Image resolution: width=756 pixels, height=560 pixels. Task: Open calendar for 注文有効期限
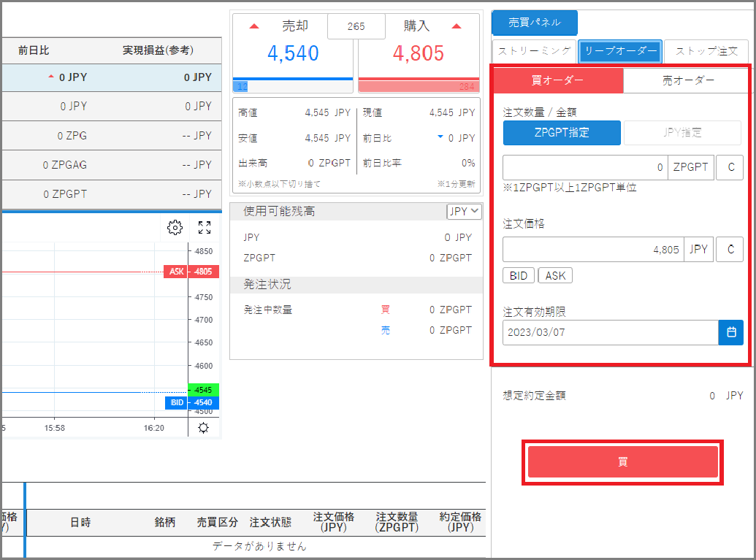731,332
